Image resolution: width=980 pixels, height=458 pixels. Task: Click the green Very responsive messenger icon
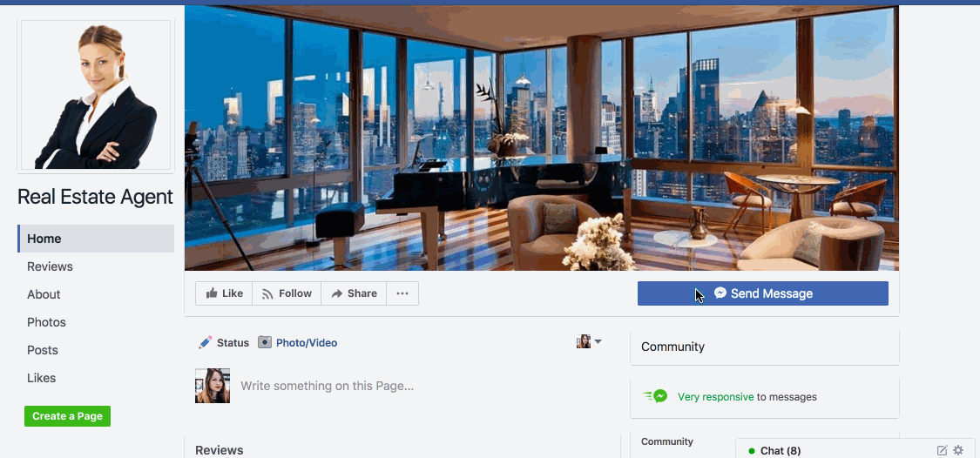[656, 396]
